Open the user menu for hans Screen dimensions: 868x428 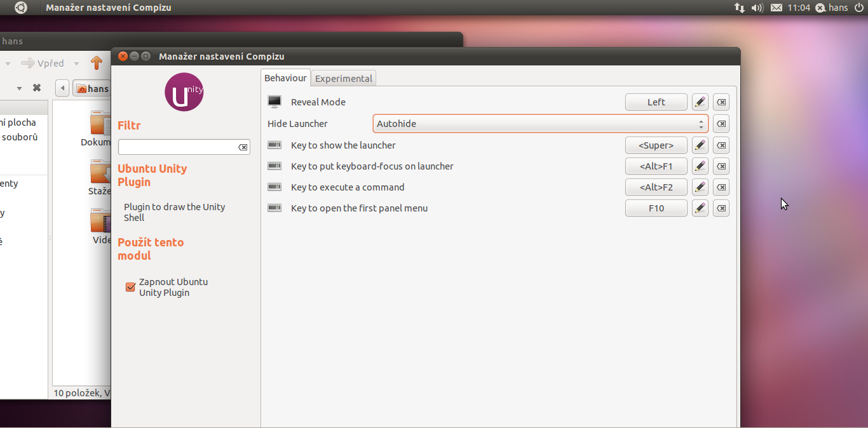[832, 8]
